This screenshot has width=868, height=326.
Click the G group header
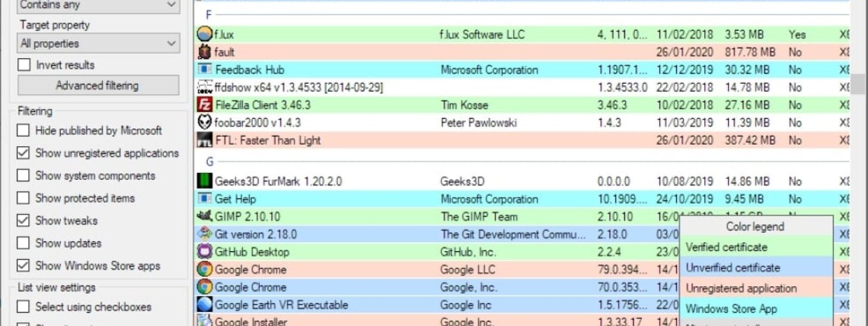[x=209, y=162]
